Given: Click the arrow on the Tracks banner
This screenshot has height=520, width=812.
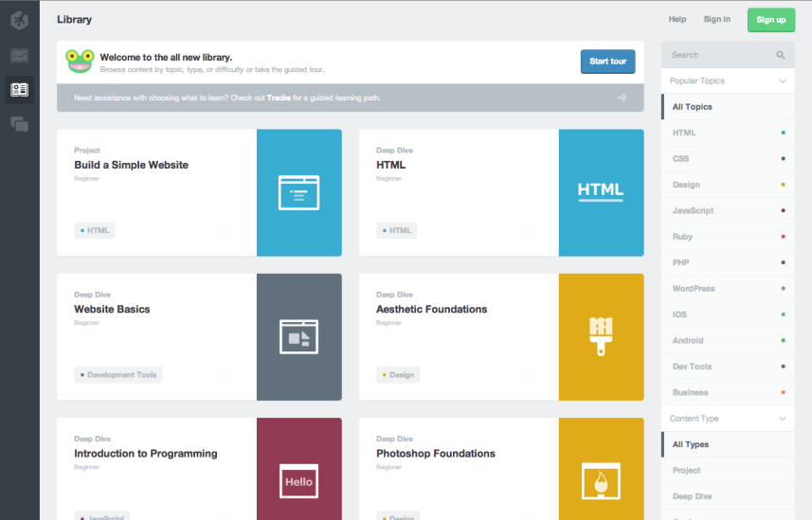Looking at the screenshot, I should (622, 98).
